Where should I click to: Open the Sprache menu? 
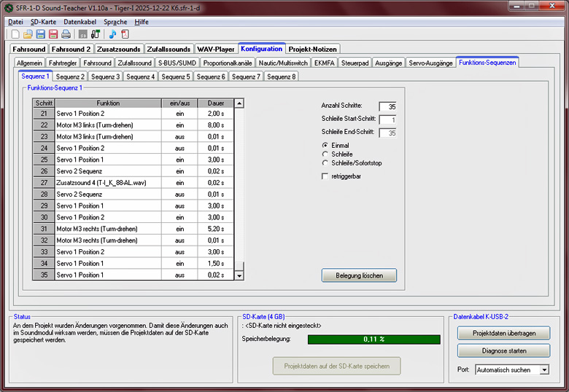115,22
